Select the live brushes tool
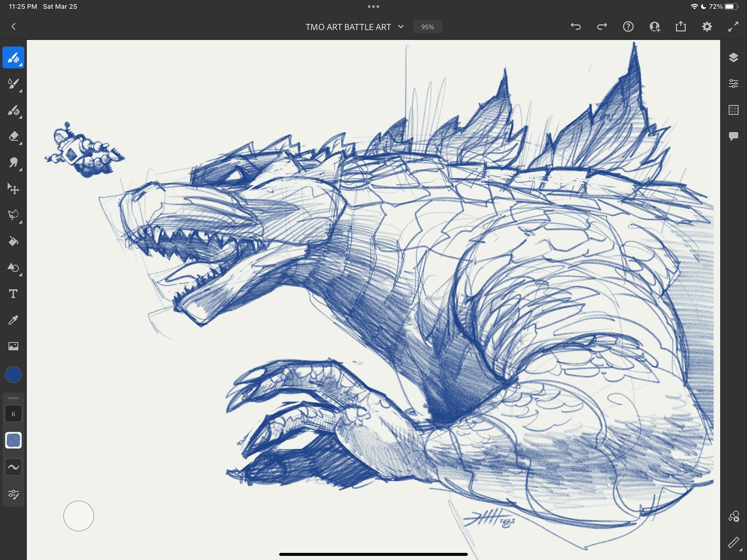 [13, 84]
